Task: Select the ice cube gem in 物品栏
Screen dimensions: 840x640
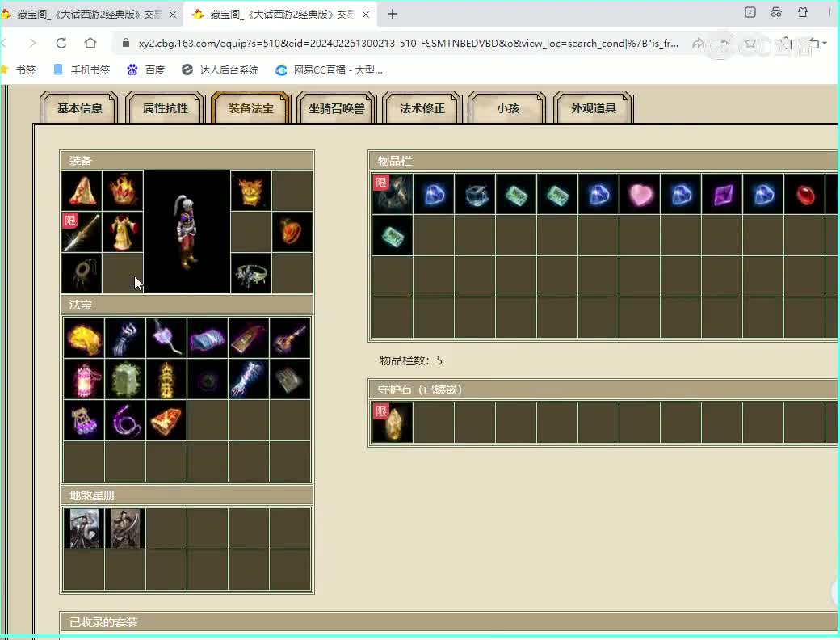Action: [x=475, y=194]
